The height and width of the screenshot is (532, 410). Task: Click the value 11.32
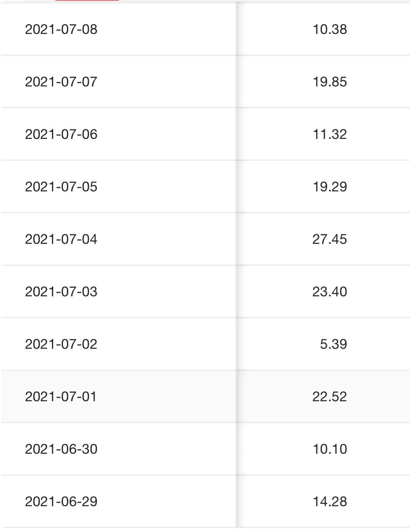[329, 134]
